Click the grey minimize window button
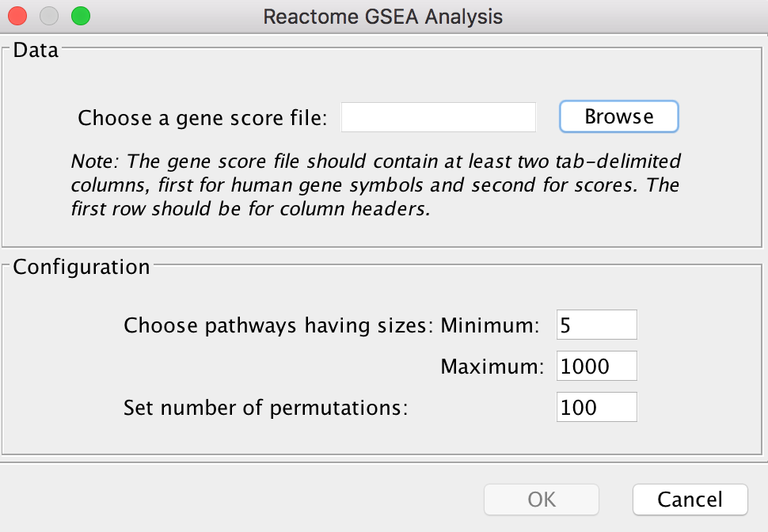The height and width of the screenshot is (532, 768). click(x=49, y=16)
